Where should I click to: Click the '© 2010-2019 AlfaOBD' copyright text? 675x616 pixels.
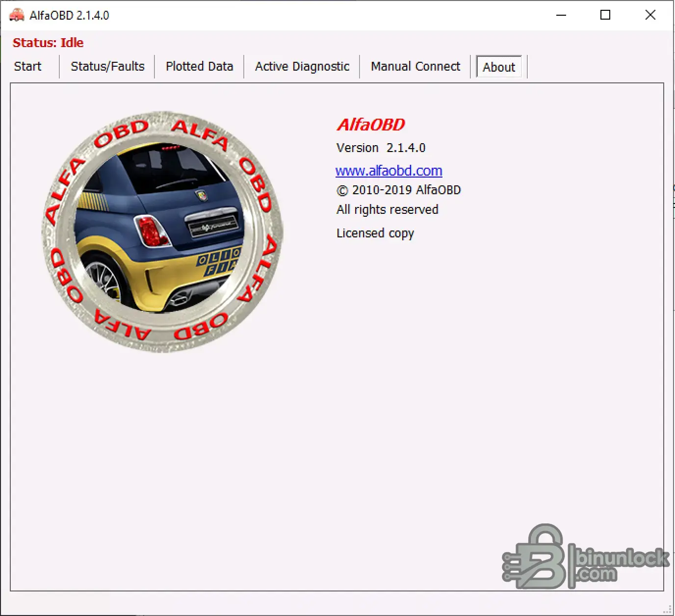[x=399, y=190]
